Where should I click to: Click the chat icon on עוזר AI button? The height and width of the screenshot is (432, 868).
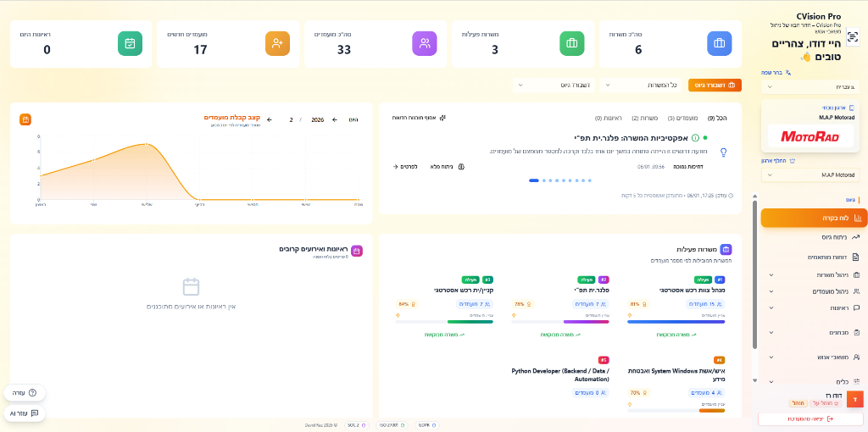34,413
